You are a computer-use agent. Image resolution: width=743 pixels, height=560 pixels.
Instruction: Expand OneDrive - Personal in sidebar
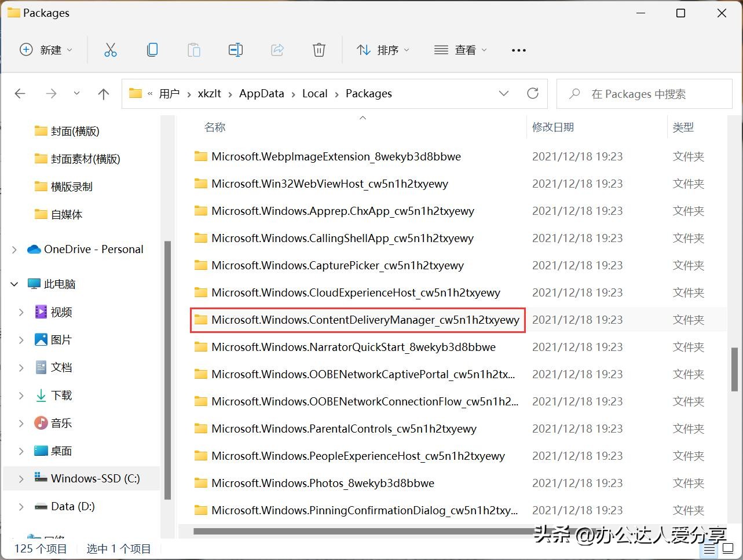[13, 249]
